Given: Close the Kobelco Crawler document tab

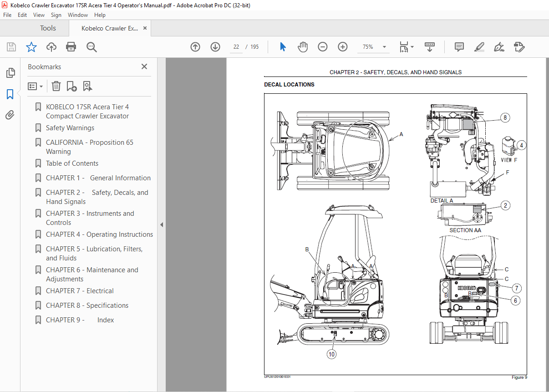Looking at the screenshot, I should click(x=145, y=28).
